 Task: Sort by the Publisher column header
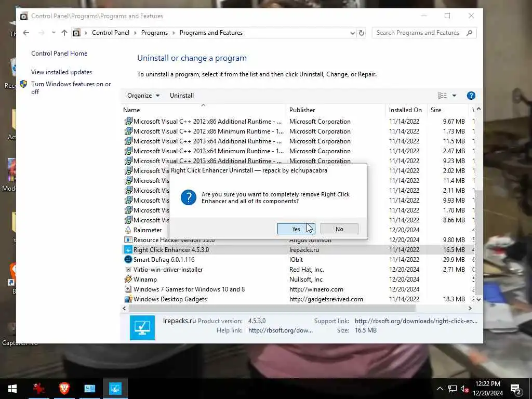point(302,110)
